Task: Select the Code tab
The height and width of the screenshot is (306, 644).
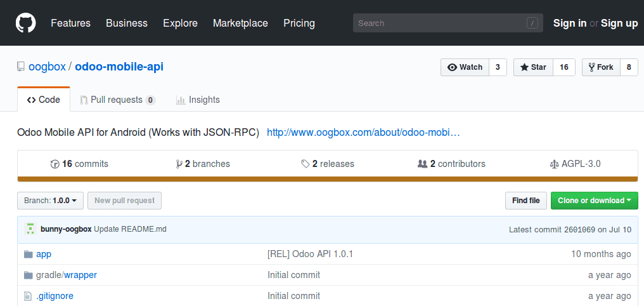Action: coord(44,100)
